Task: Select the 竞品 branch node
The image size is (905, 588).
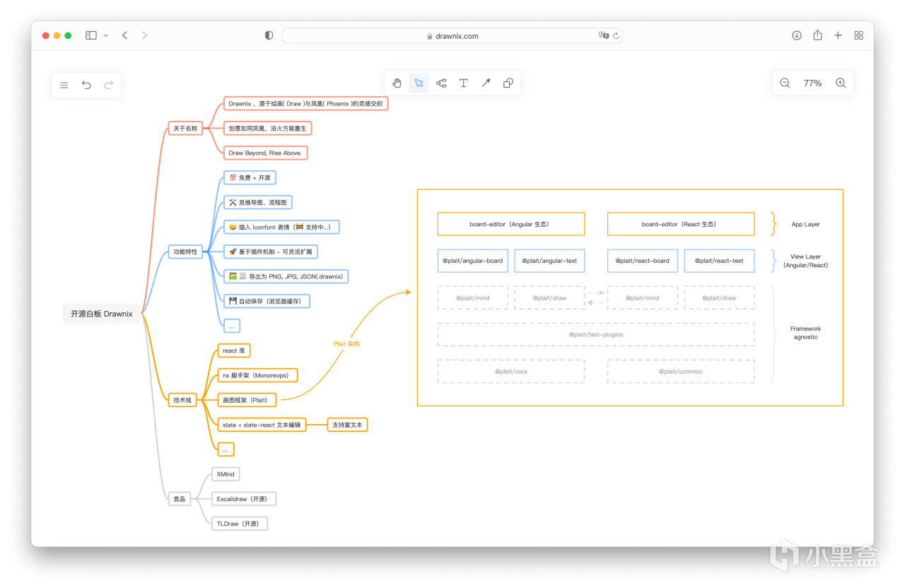Action: [180, 499]
